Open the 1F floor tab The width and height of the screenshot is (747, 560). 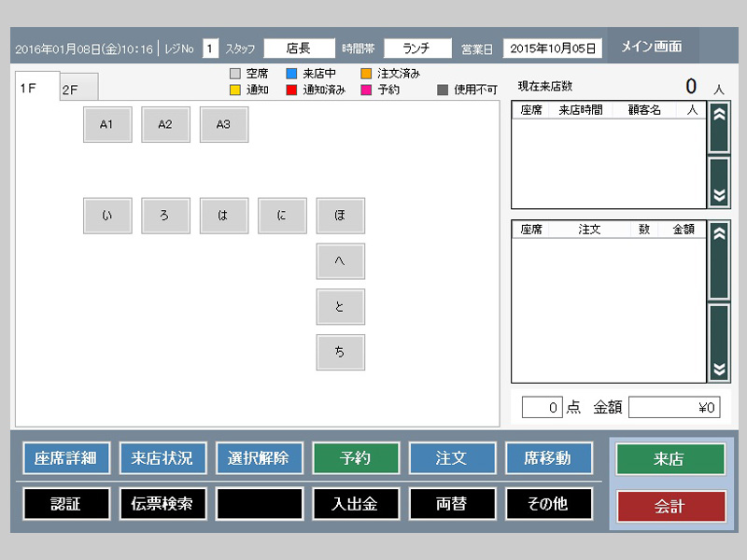point(30,88)
